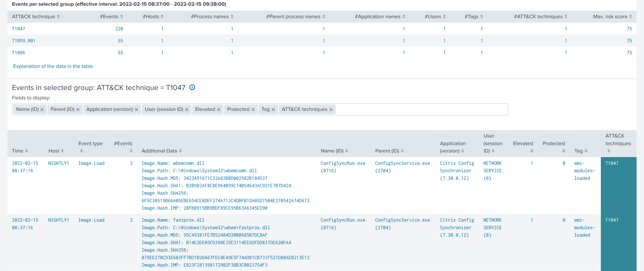Remove the Protected field chip
The height and width of the screenshot is (271, 644).
click(253, 110)
